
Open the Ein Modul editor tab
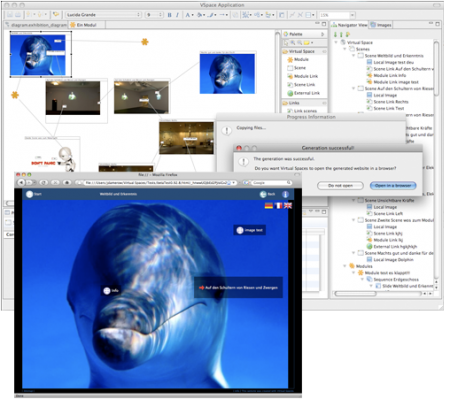(x=86, y=25)
